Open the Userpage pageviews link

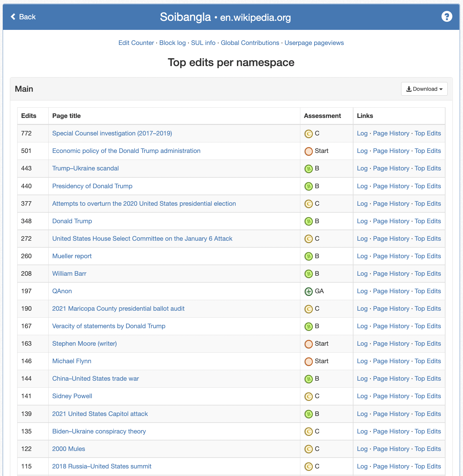[314, 43]
